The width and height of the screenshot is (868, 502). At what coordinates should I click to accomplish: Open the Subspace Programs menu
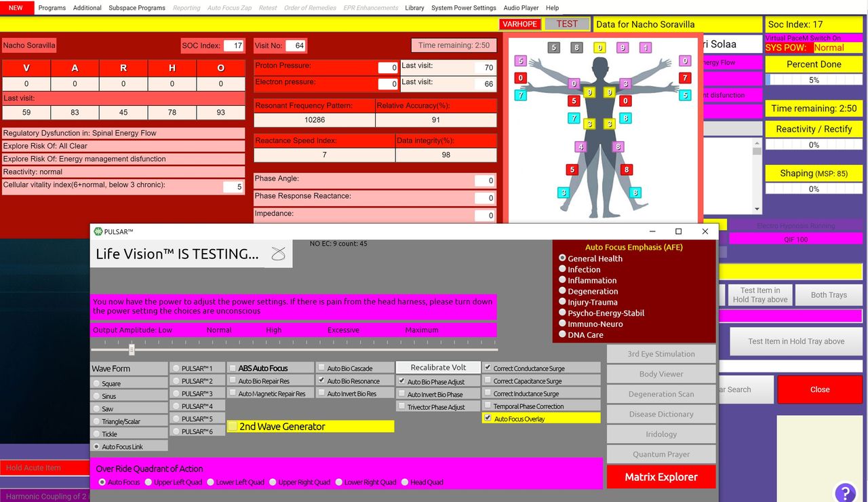click(x=137, y=8)
